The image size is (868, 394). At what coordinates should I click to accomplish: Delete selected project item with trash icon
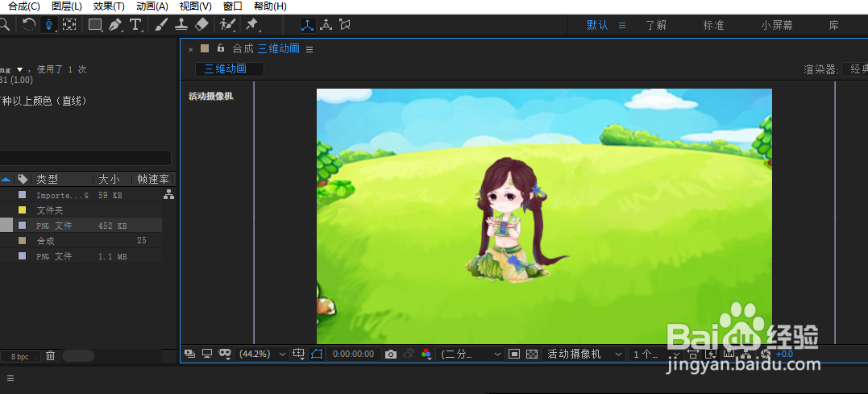pos(51,356)
